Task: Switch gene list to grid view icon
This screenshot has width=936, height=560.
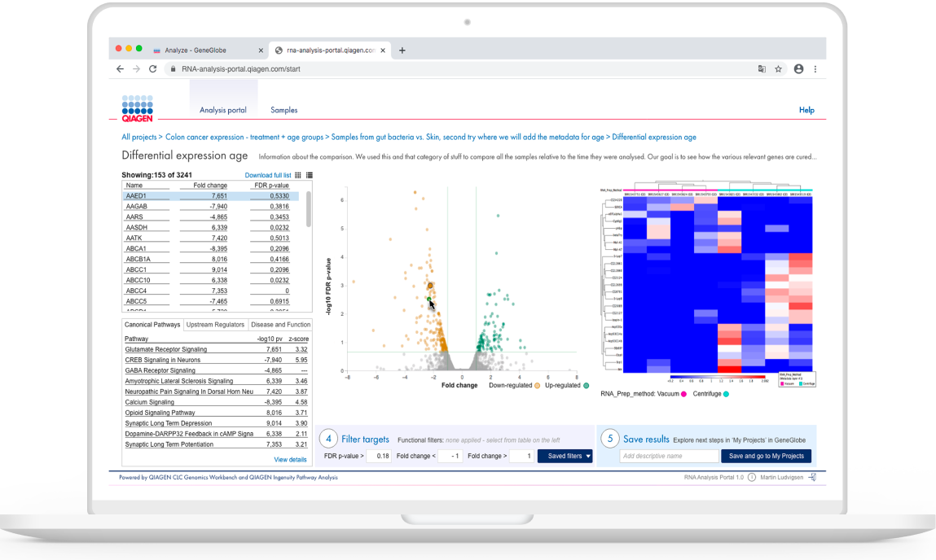Action: pos(298,175)
